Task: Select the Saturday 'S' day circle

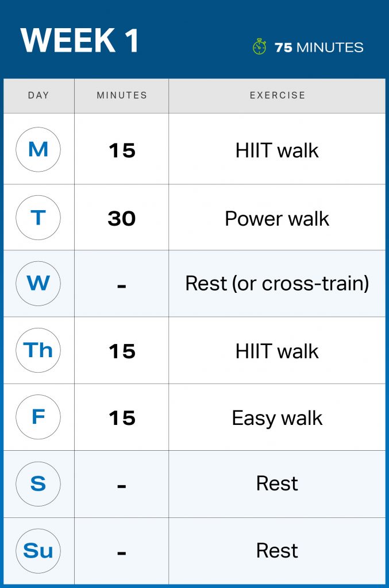Action: tap(38, 483)
